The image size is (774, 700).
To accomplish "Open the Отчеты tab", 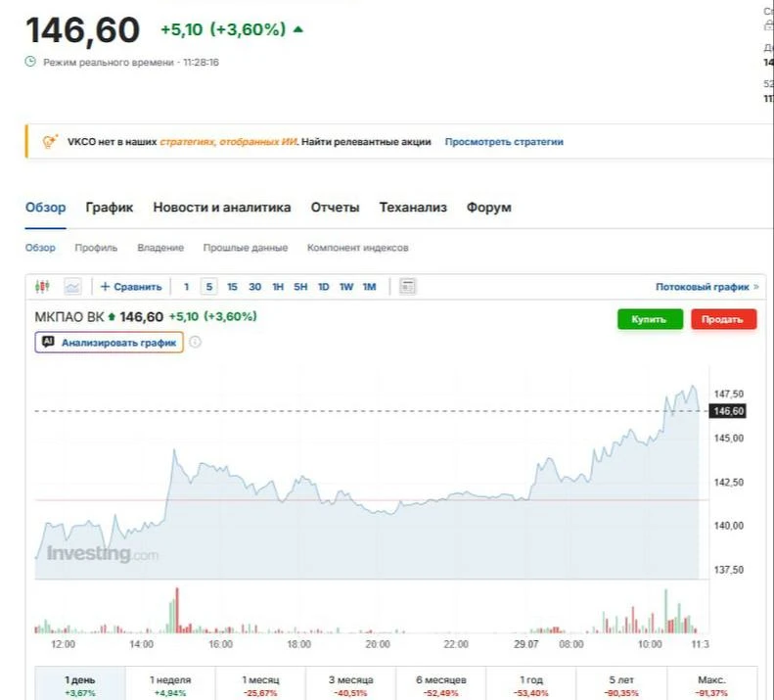I will 336,208.
